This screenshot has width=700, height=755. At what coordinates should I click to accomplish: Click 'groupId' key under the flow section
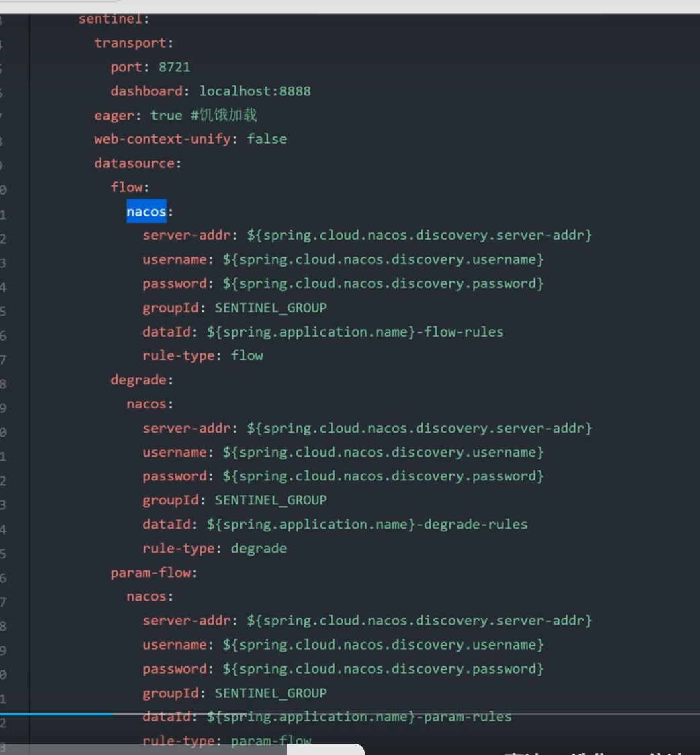[x=171, y=308]
